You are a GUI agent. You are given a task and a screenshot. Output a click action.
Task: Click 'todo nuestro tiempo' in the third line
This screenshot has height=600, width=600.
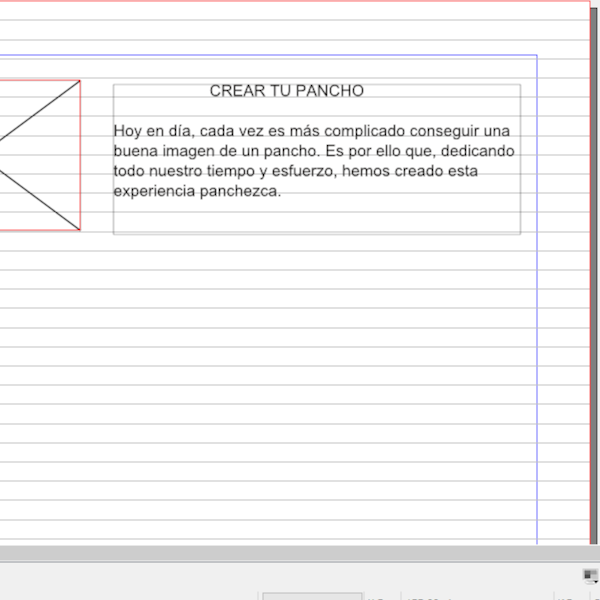click(x=182, y=171)
